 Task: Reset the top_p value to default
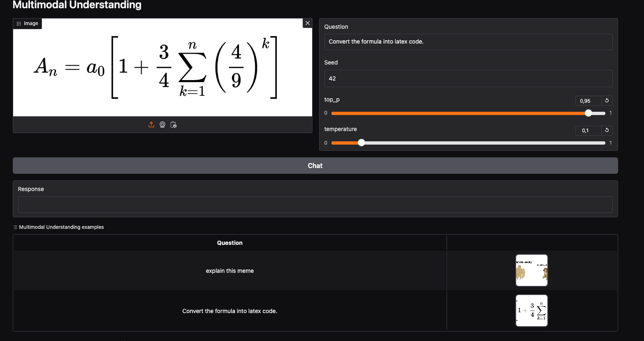point(607,101)
